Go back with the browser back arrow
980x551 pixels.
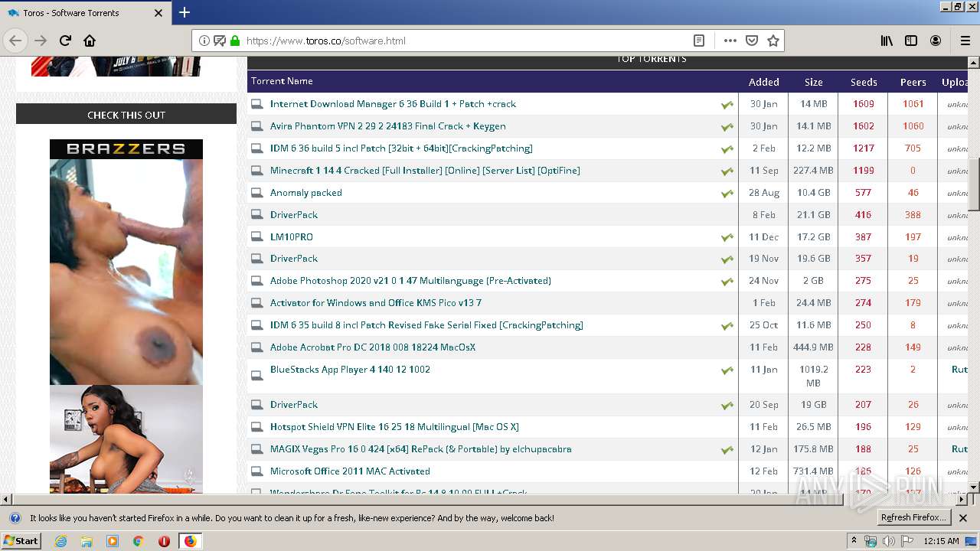(15, 41)
